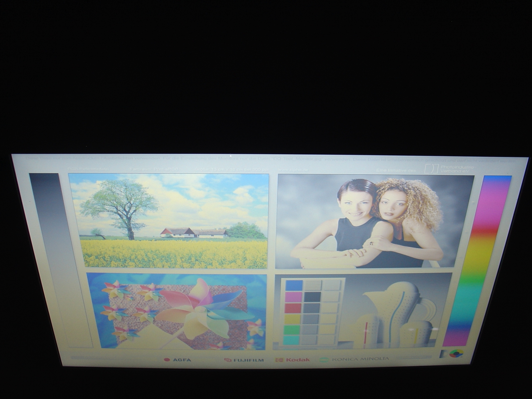Select the red color chart swatch

tap(293, 308)
